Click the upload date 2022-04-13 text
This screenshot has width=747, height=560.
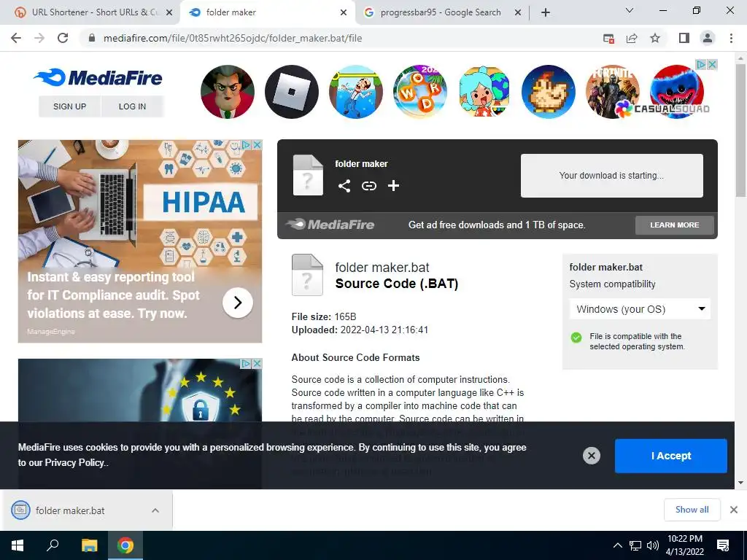(x=384, y=330)
